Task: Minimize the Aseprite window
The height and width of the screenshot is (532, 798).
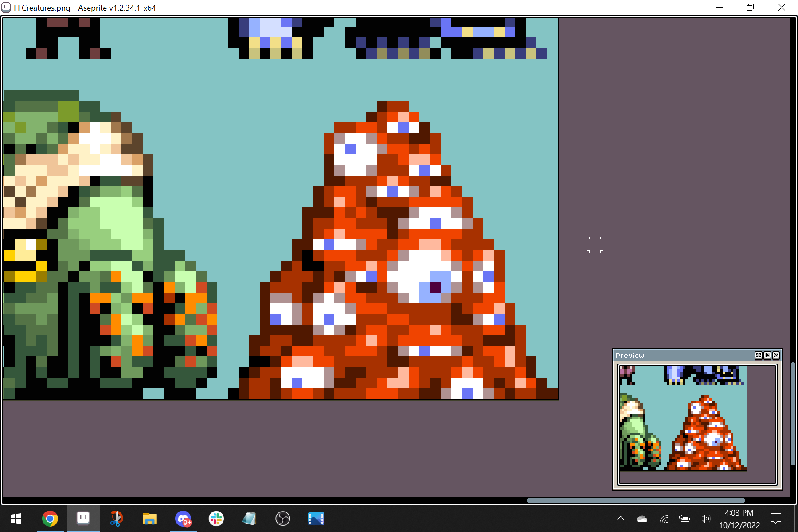Action: pyautogui.click(x=720, y=8)
